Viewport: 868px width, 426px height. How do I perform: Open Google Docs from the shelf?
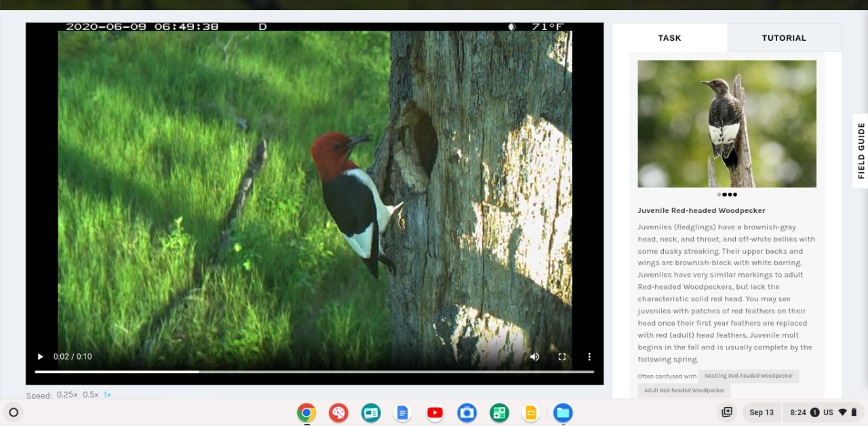tap(403, 412)
